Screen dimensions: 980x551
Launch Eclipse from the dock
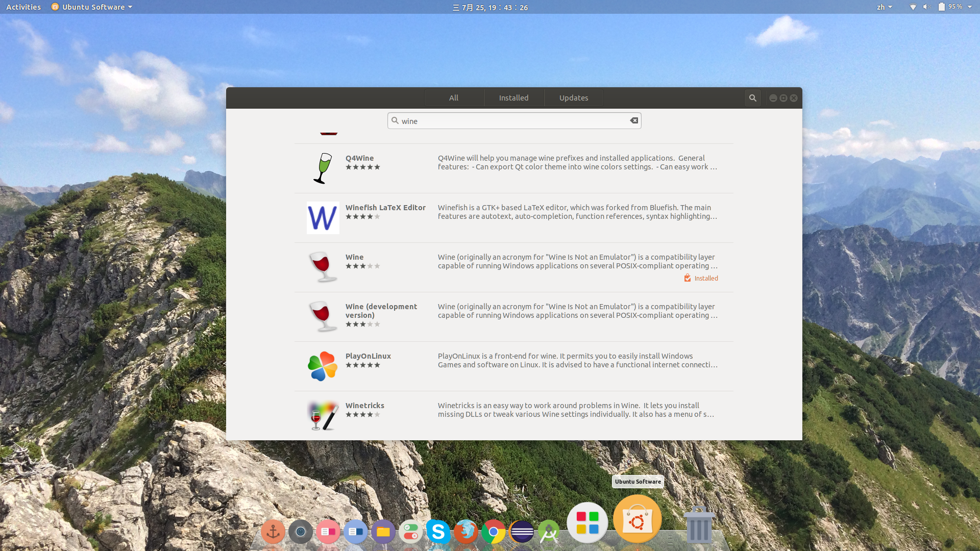(x=521, y=532)
